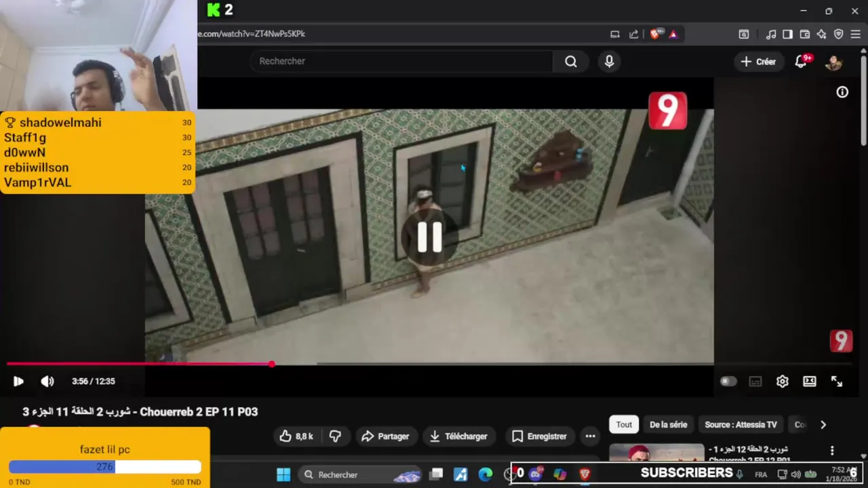Dislike the video
Viewport: 868px width, 488px height.
[x=335, y=436]
